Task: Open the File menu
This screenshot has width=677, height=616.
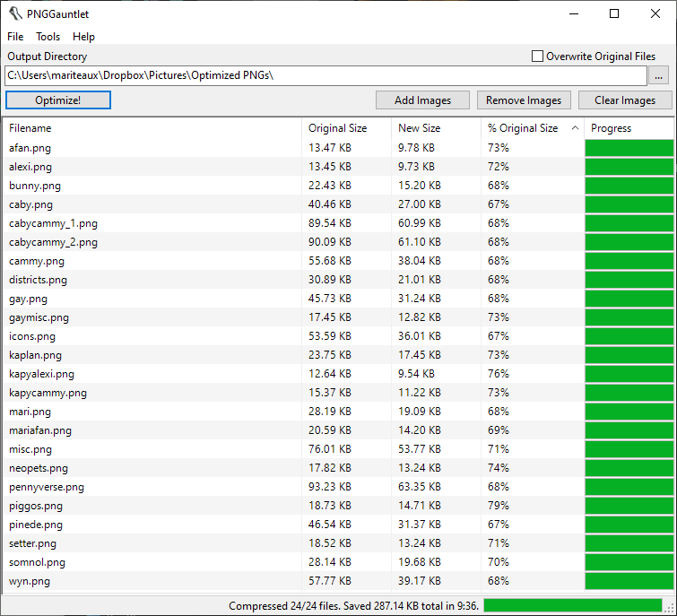Action: (x=15, y=37)
